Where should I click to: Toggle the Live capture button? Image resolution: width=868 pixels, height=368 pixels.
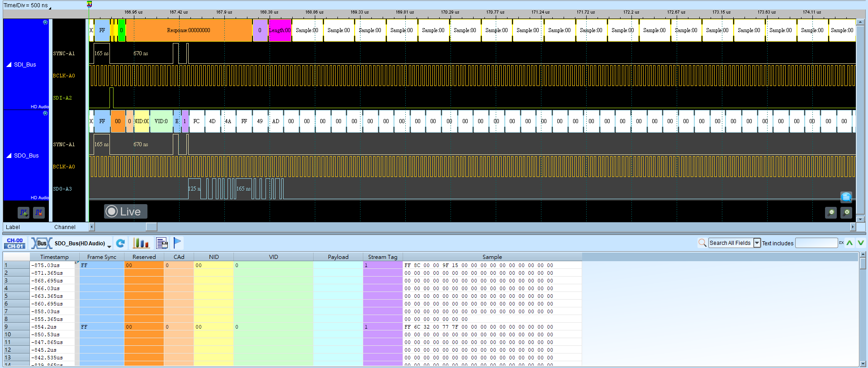click(126, 211)
